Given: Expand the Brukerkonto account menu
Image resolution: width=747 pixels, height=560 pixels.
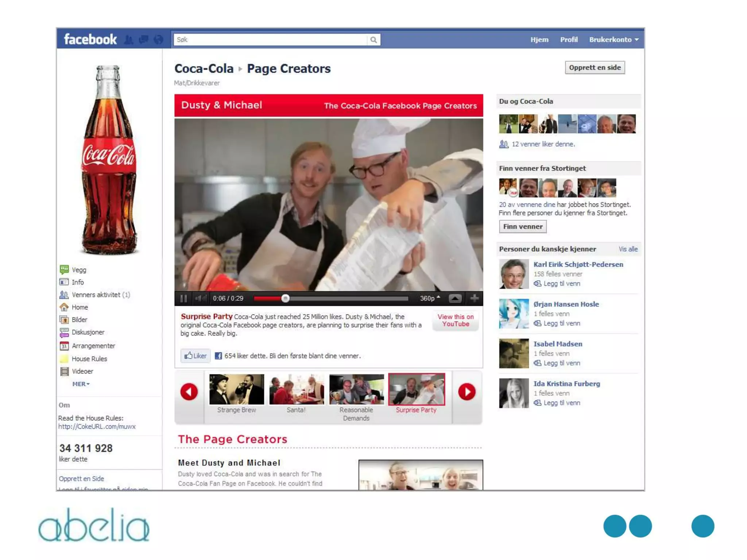Looking at the screenshot, I should click(x=614, y=40).
